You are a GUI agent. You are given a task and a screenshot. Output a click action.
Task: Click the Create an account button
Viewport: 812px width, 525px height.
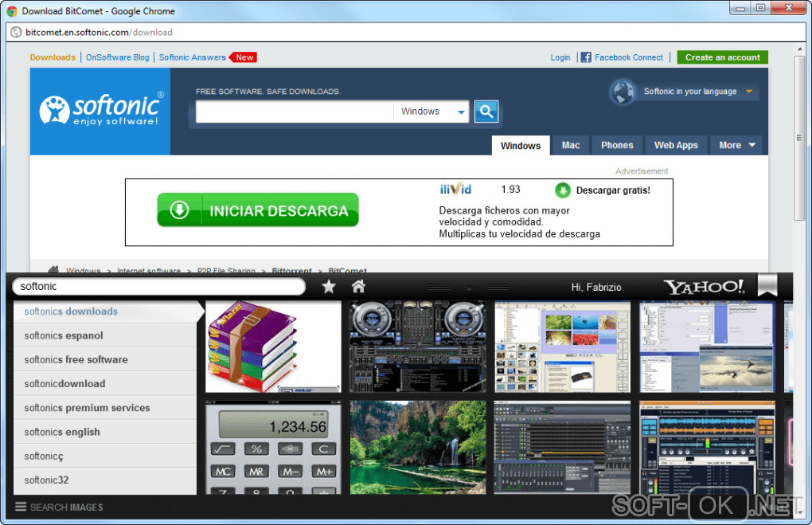point(722,57)
